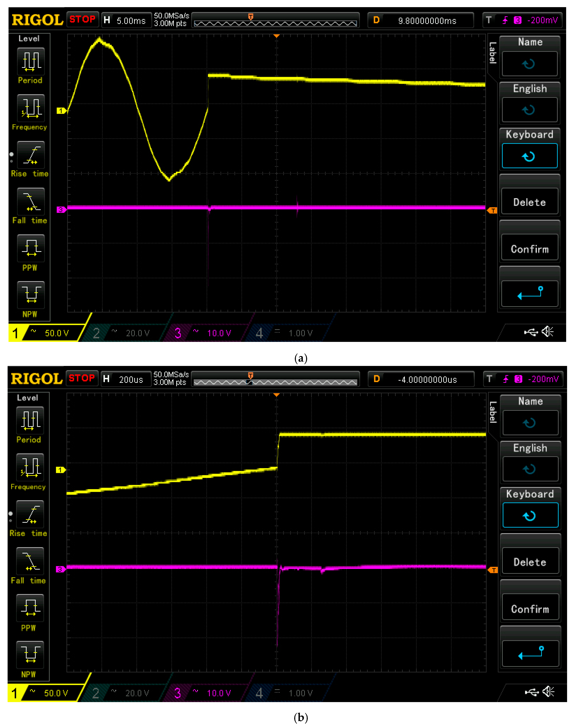577x728 pixels.
Task: Select Frequency measurement icon in 5.00ms capture
Action: pyautogui.click(x=31, y=108)
